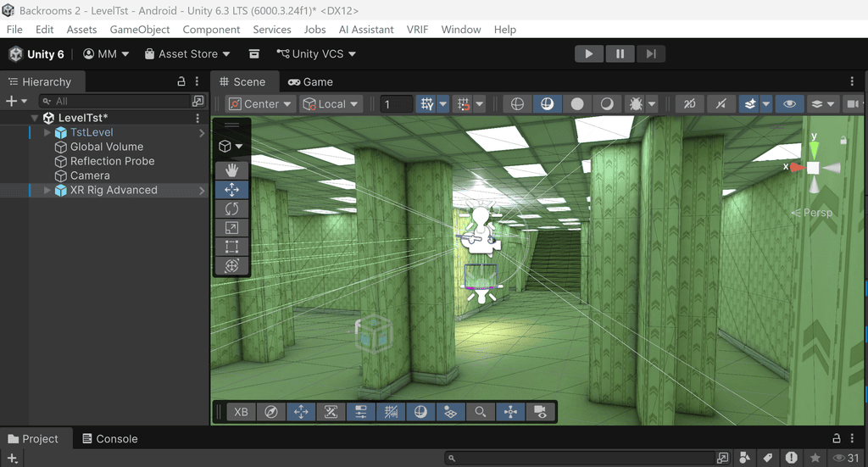Click the Project favorites star icon

tap(815, 458)
